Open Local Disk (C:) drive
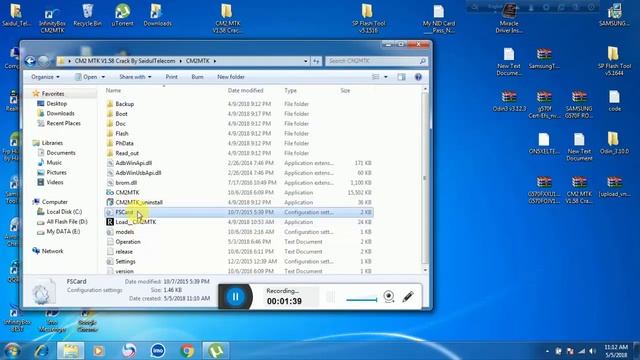 coord(64,211)
